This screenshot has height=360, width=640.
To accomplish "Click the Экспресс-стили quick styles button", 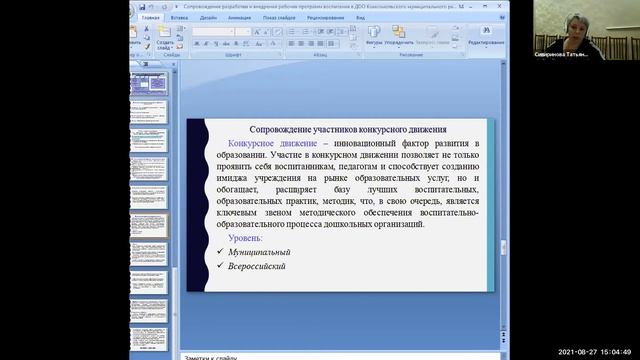I will coord(432,36).
